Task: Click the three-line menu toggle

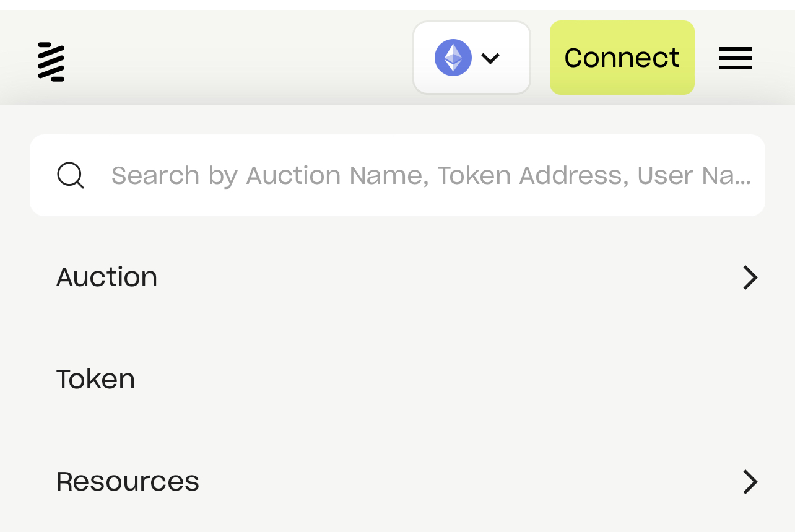Action: tap(735, 58)
